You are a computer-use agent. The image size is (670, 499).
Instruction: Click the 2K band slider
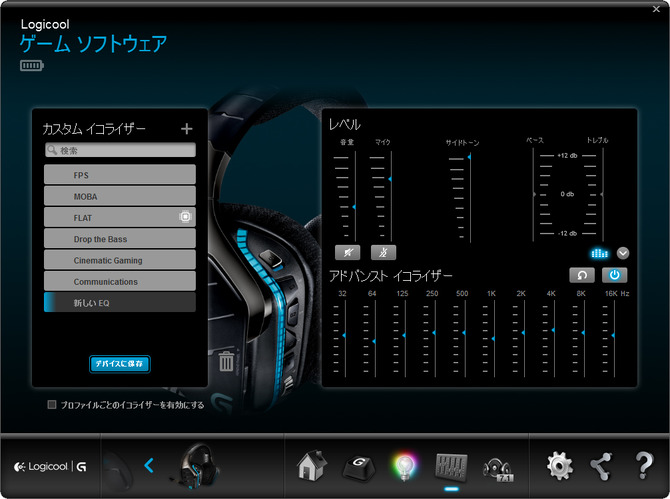point(523,332)
